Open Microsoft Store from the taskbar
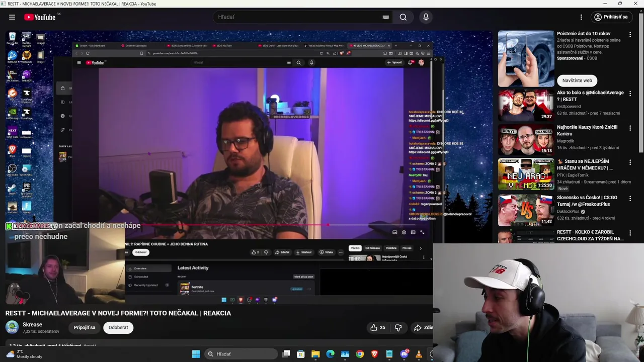This screenshot has height=362, width=644. (x=301, y=354)
